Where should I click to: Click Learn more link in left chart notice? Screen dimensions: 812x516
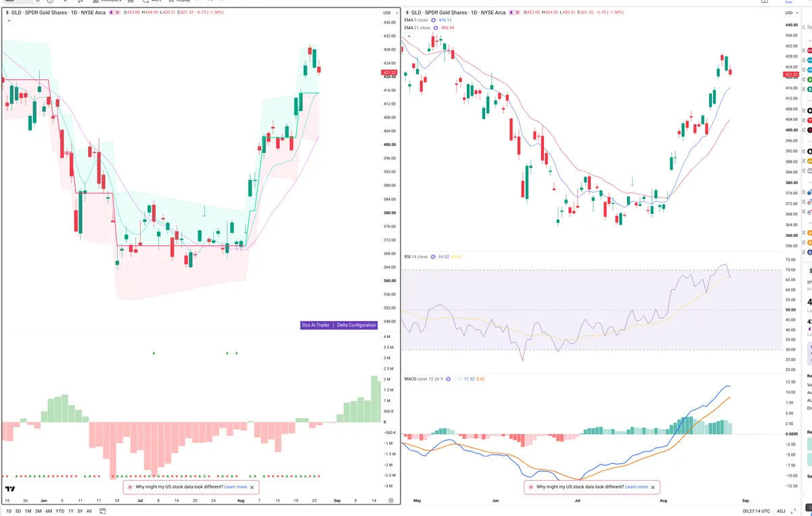(x=235, y=487)
